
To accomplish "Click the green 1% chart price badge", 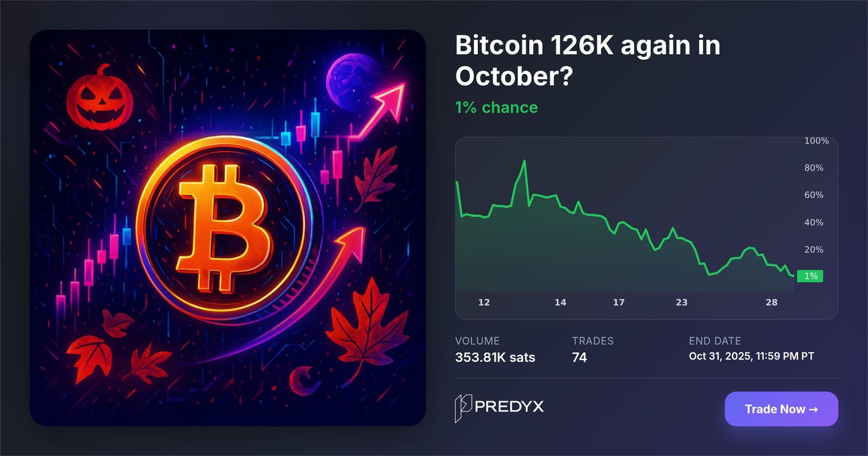I will (x=810, y=276).
